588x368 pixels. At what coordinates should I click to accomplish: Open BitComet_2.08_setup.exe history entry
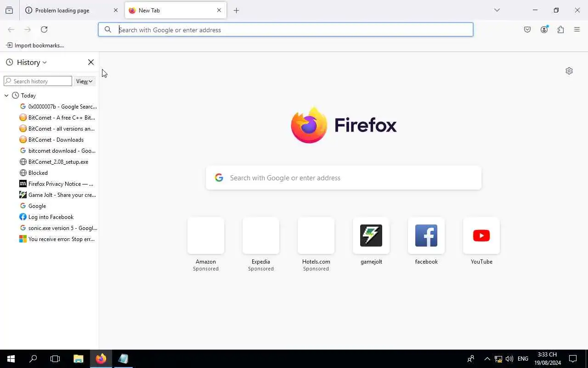54,162
